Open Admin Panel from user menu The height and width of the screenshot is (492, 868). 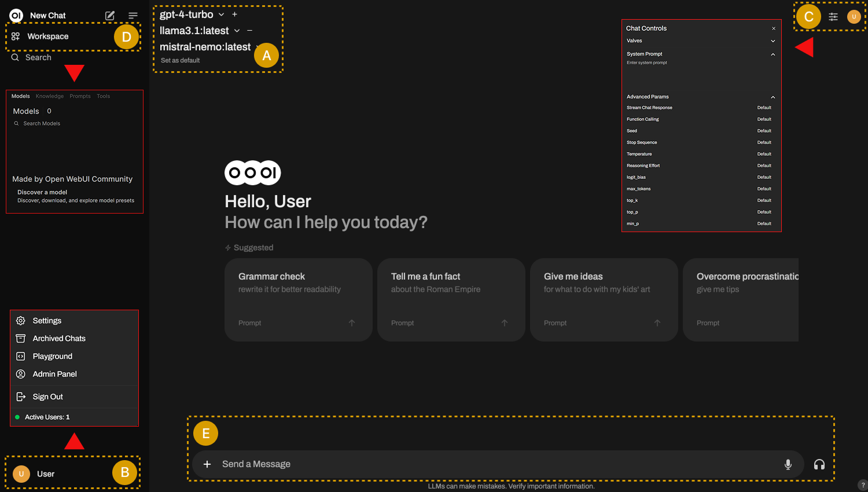click(54, 374)
